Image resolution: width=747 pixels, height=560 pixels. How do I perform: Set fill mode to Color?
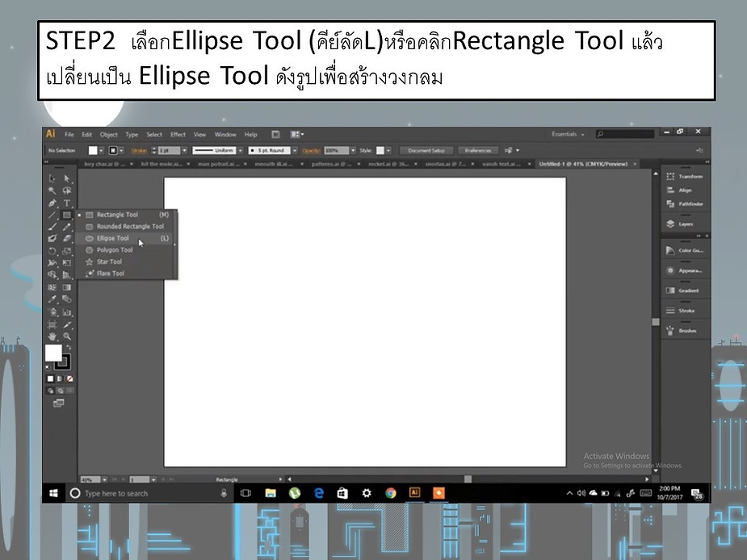coord(51,379)
